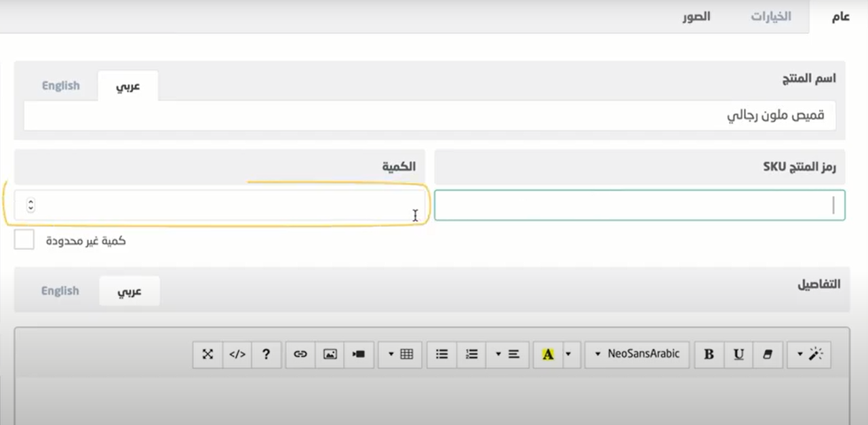Select the عربي tab for التفاصيل
This screenshot has height=425, width=868.
click(x=130, y=291)
